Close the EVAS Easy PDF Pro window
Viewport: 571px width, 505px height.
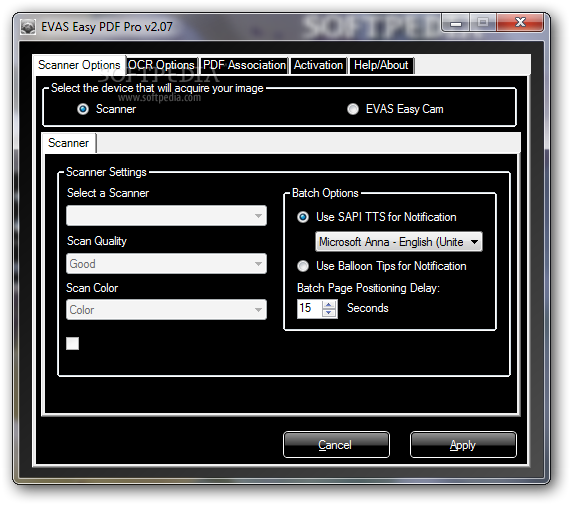[520, 23]
